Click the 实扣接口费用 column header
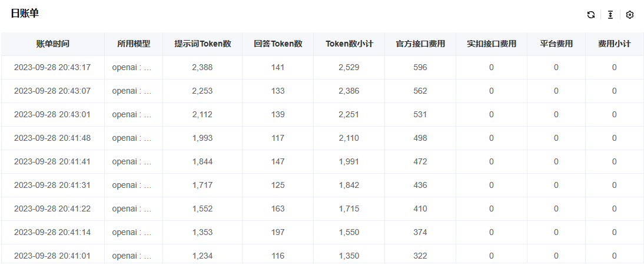Image resolution: width=644 pixels, height=268 pixels. [492, 44]
